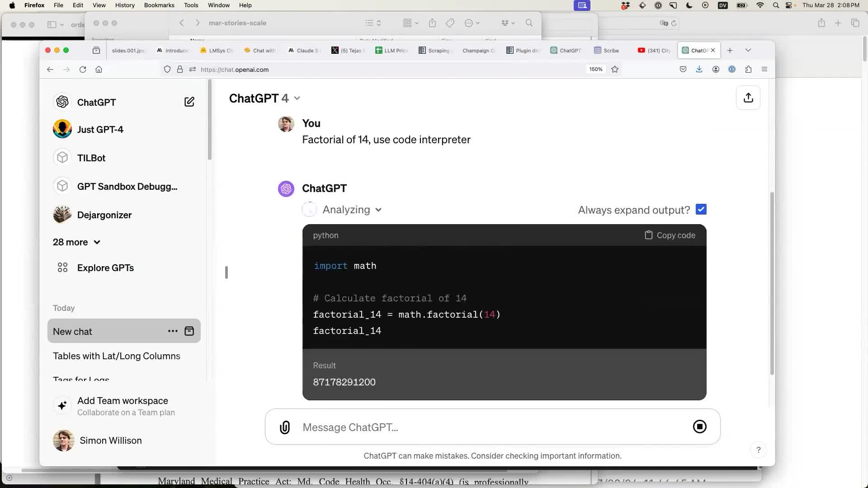Image resolution: width=868 pixels, height=488 pixels.
Task: Open Wi-Fi status in menu bar
Action: click(x=760, y=5)
